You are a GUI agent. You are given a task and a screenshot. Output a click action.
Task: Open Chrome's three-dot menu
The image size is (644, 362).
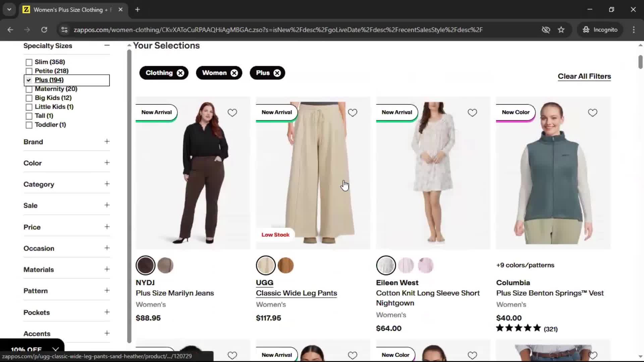click(x=634, y=30)
